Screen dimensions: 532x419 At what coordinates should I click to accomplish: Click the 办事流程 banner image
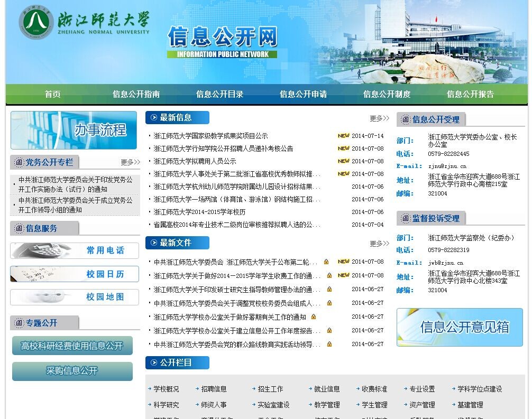click(74, 130)
